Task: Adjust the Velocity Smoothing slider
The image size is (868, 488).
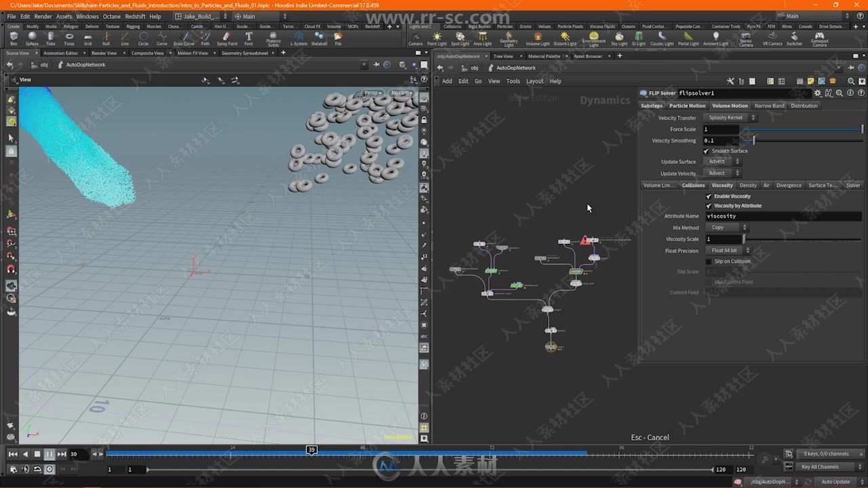Action: 802,140
